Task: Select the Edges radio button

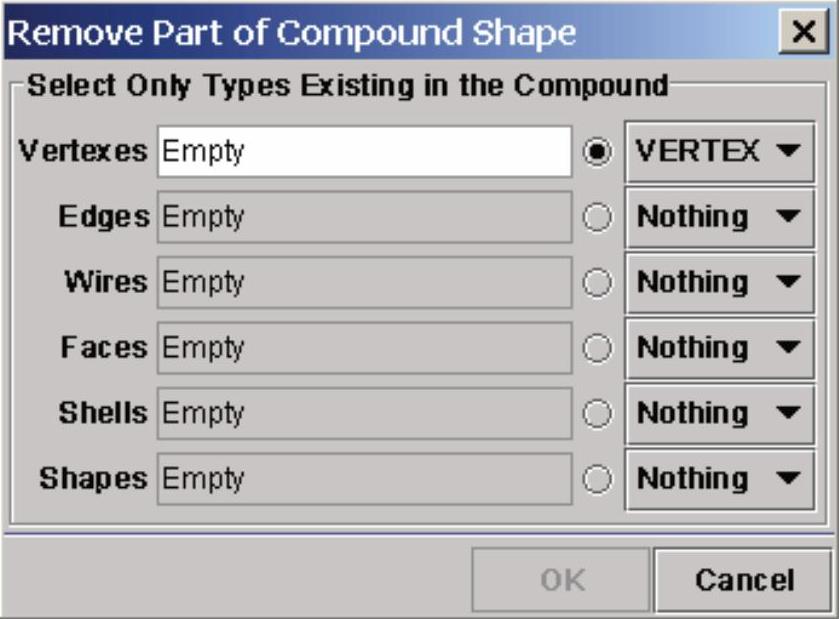Action: (597, 218)
